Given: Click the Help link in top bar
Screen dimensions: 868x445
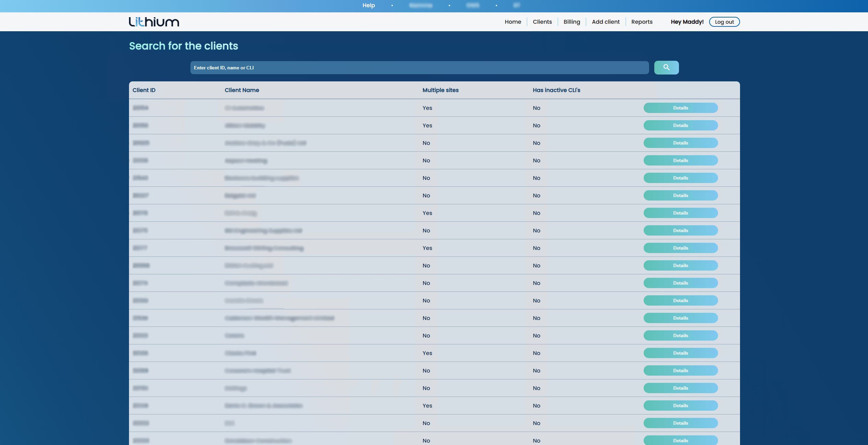Looking at the screenshot, I should point(368,5).
